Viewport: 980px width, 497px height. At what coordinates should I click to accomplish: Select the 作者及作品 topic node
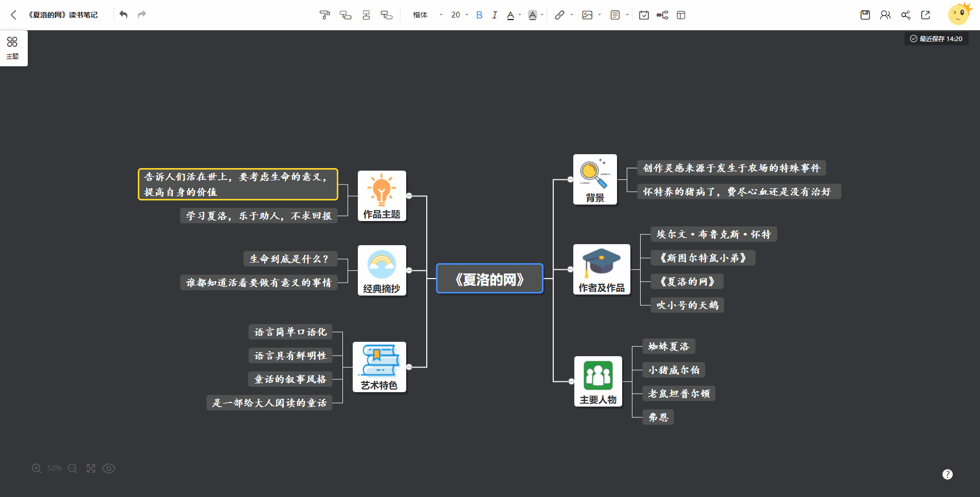pyautogui.click(x=601, y=269)
